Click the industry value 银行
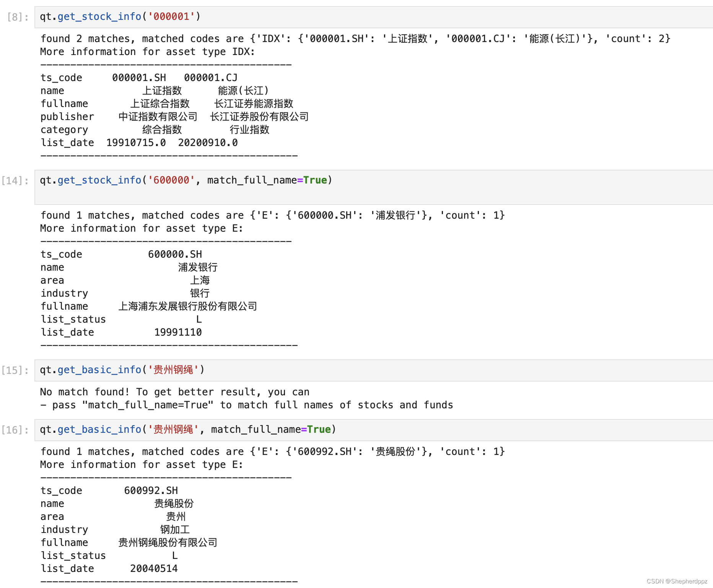 [x=200, y=294]
